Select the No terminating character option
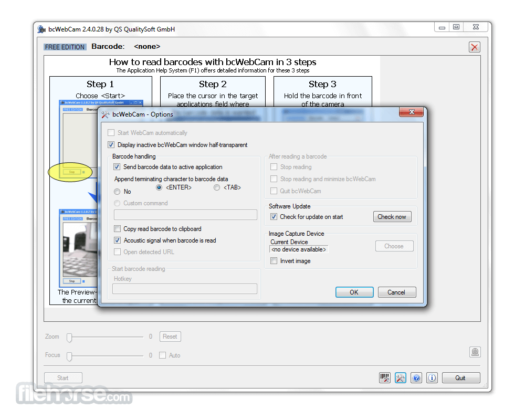Image resolution: width=525 pixels, height=420 pixels. click(x=117, y=192)
